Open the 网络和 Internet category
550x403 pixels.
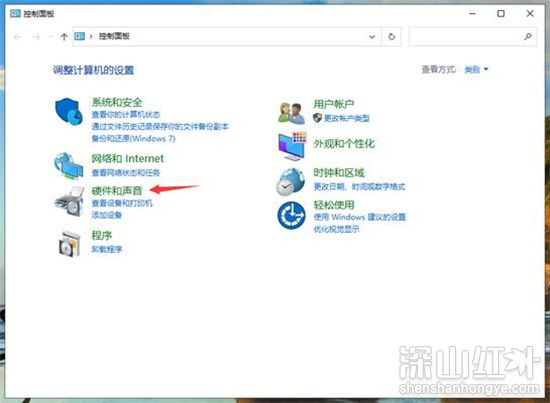(127, 159)
